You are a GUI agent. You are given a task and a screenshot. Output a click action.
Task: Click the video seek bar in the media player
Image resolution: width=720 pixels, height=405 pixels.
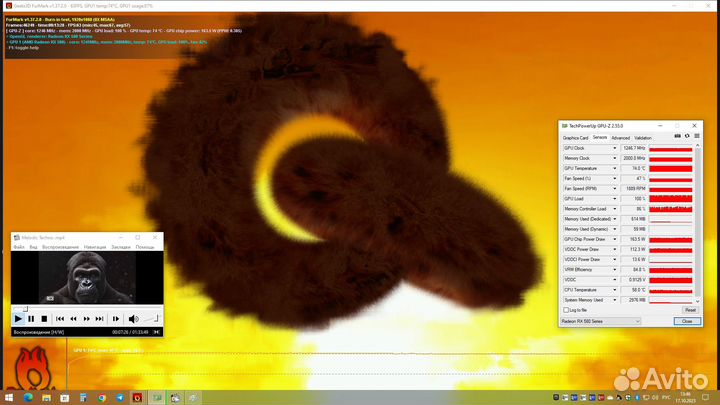85,307
